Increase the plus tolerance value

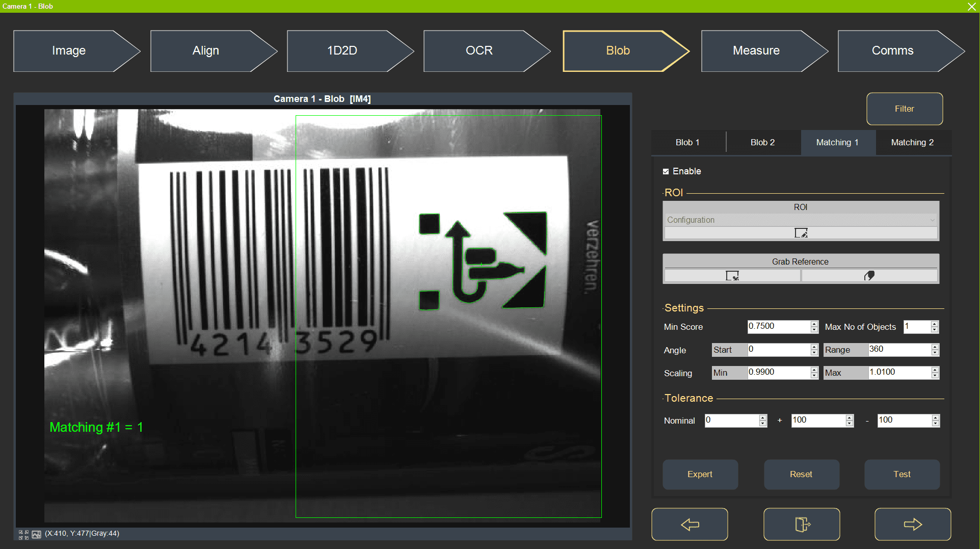coord(849,417)
